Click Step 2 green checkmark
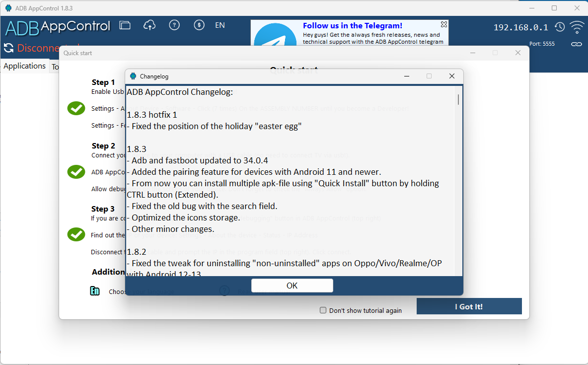 pos(76,172)
